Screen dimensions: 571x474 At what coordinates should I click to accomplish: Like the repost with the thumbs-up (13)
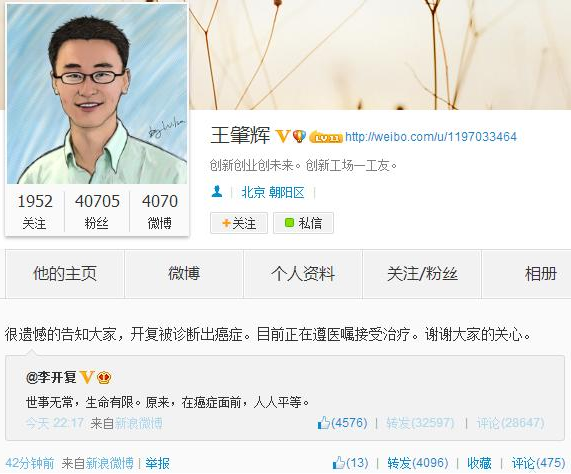pos(350,463)
